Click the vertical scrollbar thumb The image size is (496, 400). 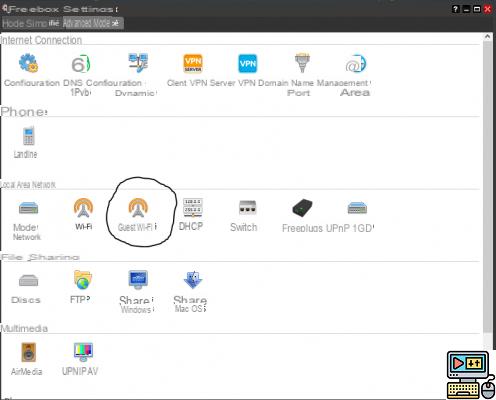(x=487, y=187)
